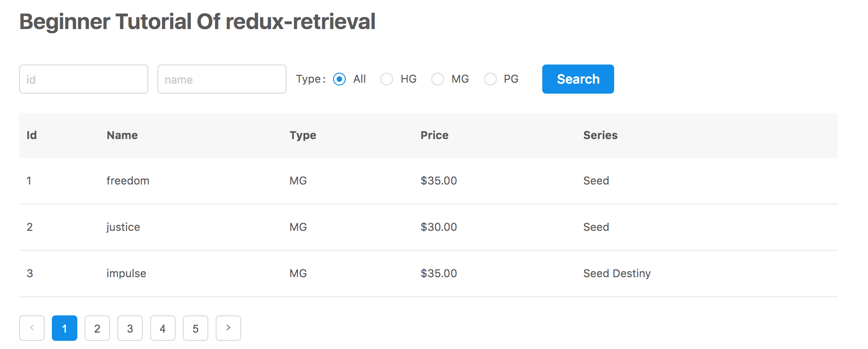Jump to page 3 in pagination
Image resolution: width=868 pixels, height=349 pixels.
[x=130, y=328]
